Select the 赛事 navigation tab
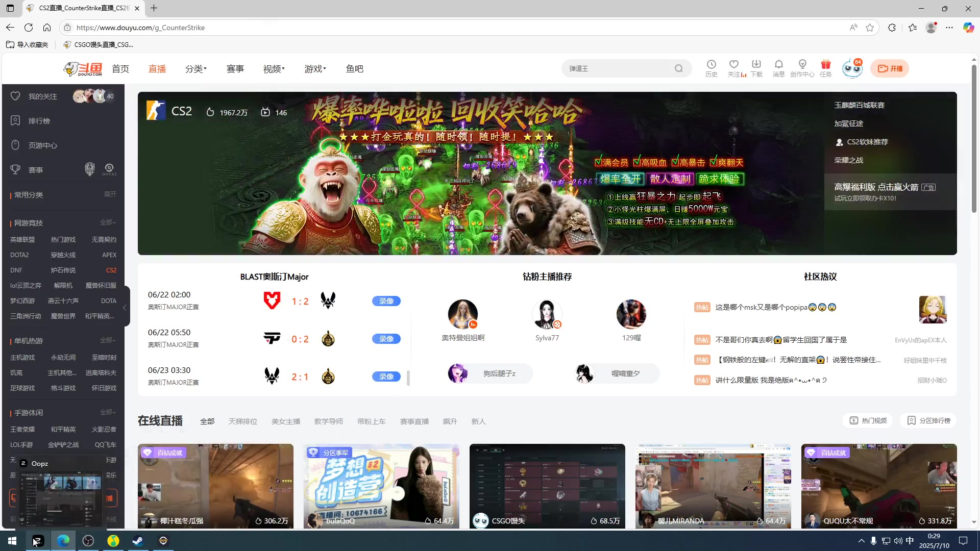This screenshot has height=551, width=980. [235, 69]
